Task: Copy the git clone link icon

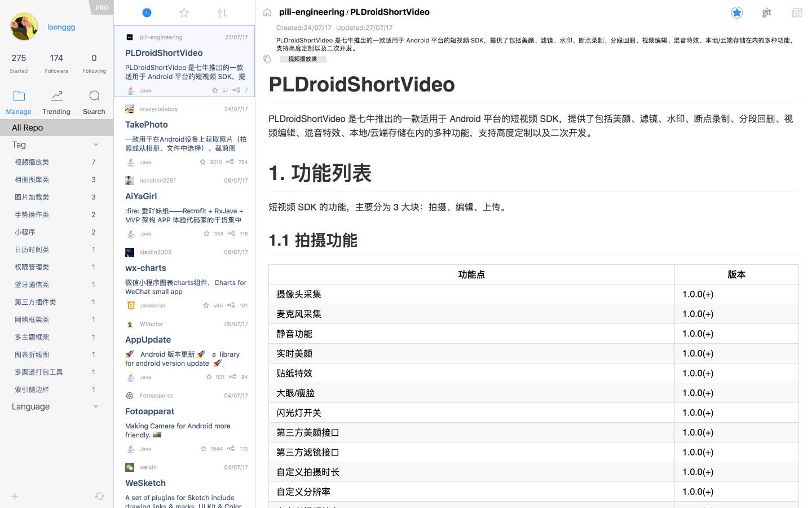Action: (766, 12)
